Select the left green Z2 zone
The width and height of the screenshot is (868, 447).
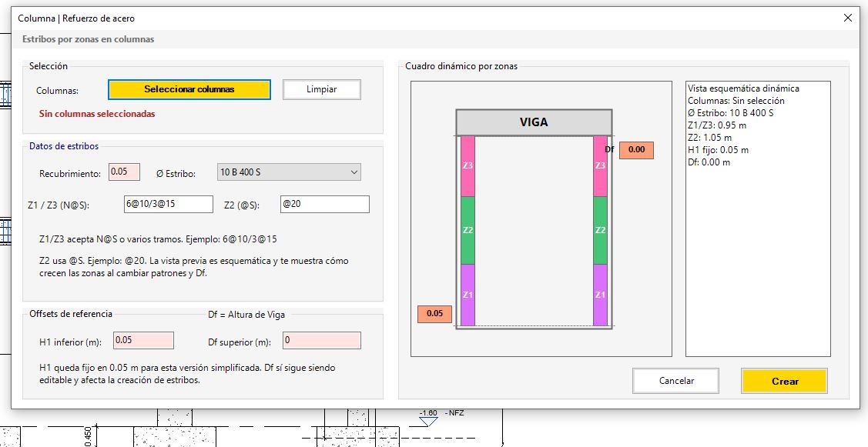468,230
